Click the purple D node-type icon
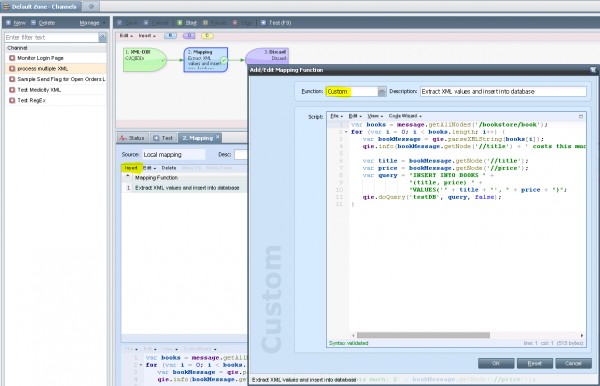The height and width of the screenshot is (386, 600). click(189, 36)
